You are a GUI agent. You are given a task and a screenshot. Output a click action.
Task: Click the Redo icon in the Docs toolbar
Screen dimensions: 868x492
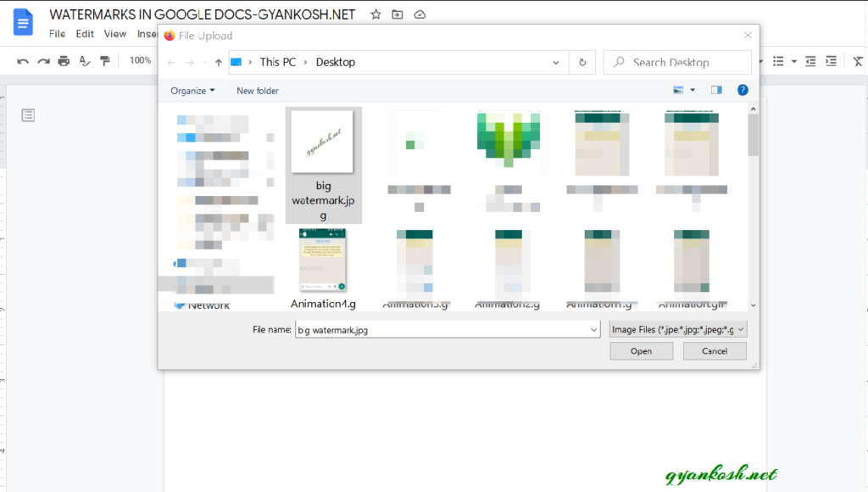click(x=42, y=61)
